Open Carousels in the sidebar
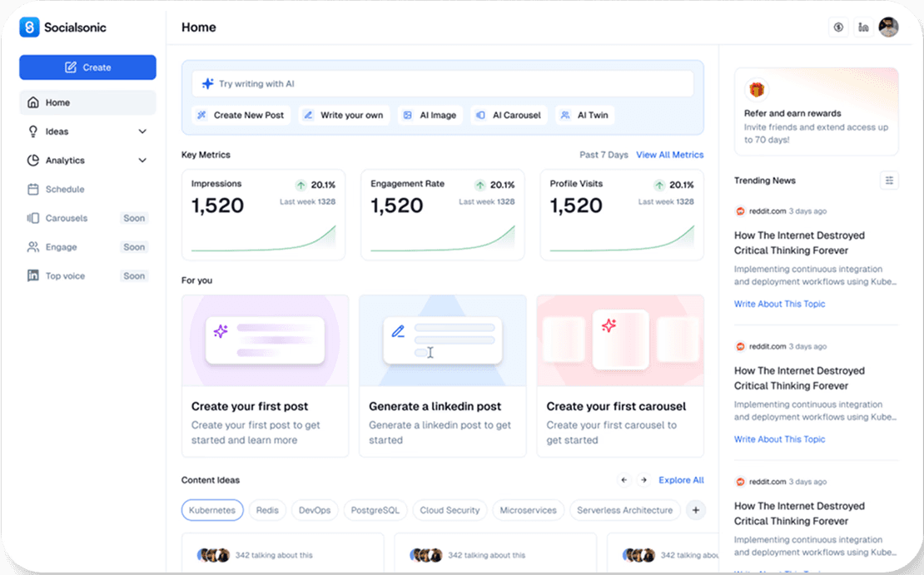 tap(87, 218)
